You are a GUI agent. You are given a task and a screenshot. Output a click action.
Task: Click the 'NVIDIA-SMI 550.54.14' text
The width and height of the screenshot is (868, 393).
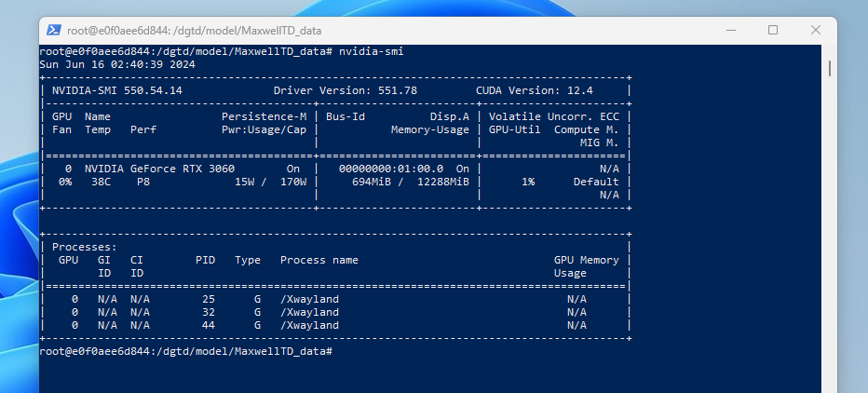point(117,90)
